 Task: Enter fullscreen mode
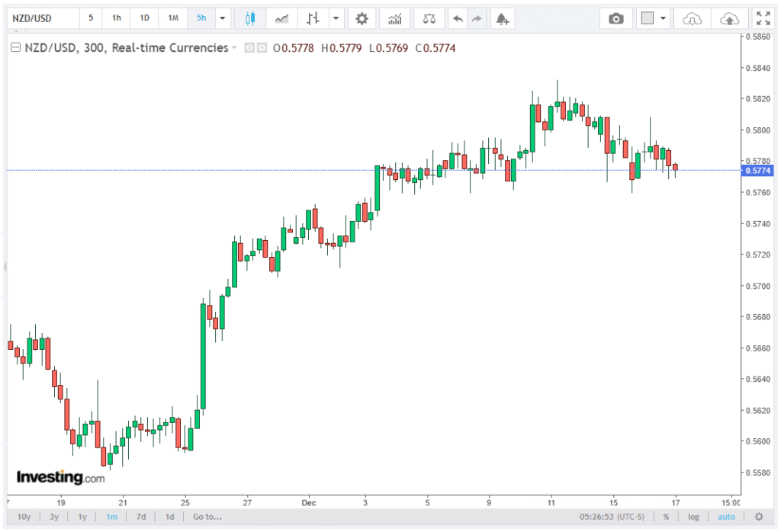(762, 18)
